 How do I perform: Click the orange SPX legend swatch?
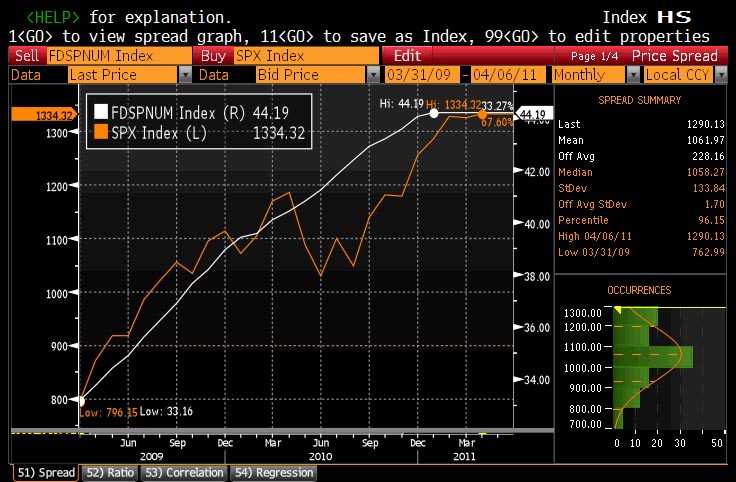[x=100, y=130]
